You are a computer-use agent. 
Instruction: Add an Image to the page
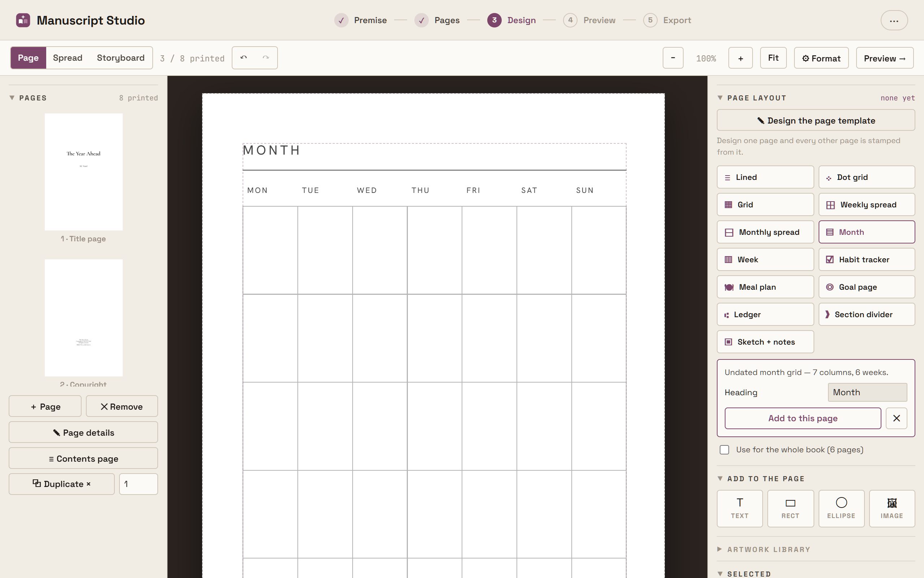pos(892,509)
